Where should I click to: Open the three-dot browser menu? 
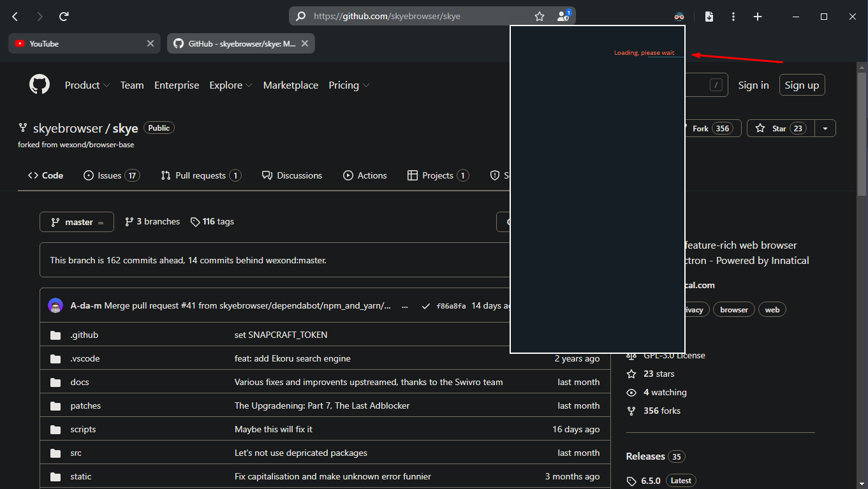(733, 16)
